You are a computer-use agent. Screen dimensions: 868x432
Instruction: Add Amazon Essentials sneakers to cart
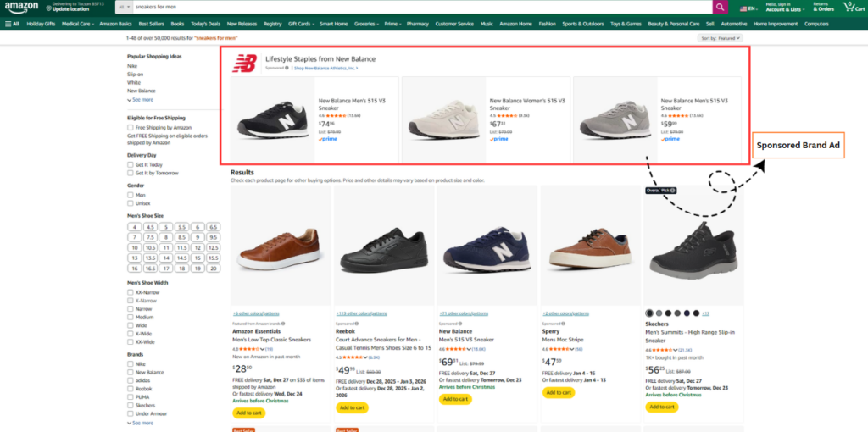pos(249,413)
